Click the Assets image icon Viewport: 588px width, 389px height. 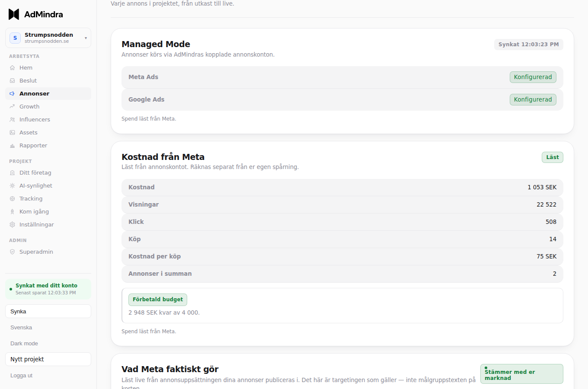pyautogui.click(x=12, y=133)
